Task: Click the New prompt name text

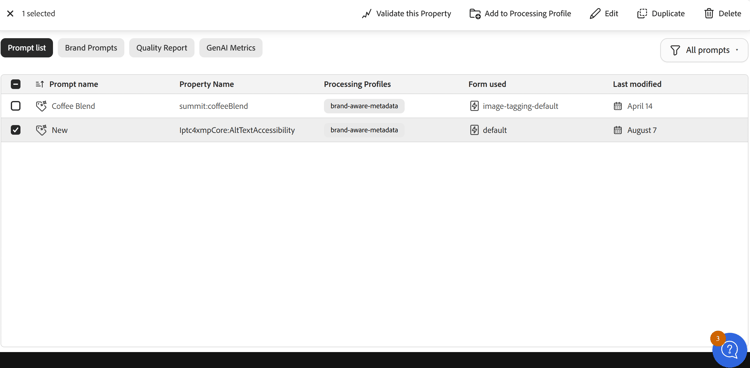Action: coord(60,130)
